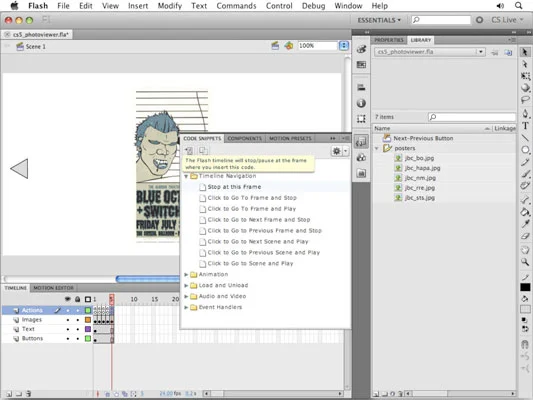Select the black arrow Selection tool

pos(525,52)
